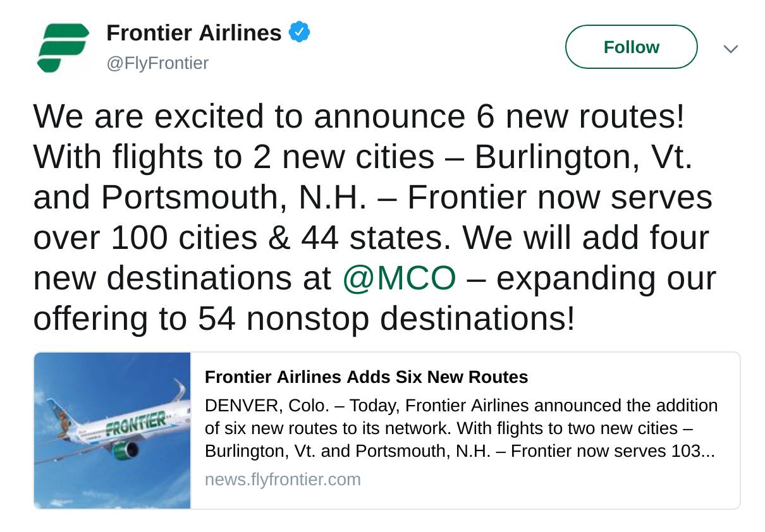Click the '54 nonstop destinations!' tweet line

pyautogui.click(x=386, y=319)
